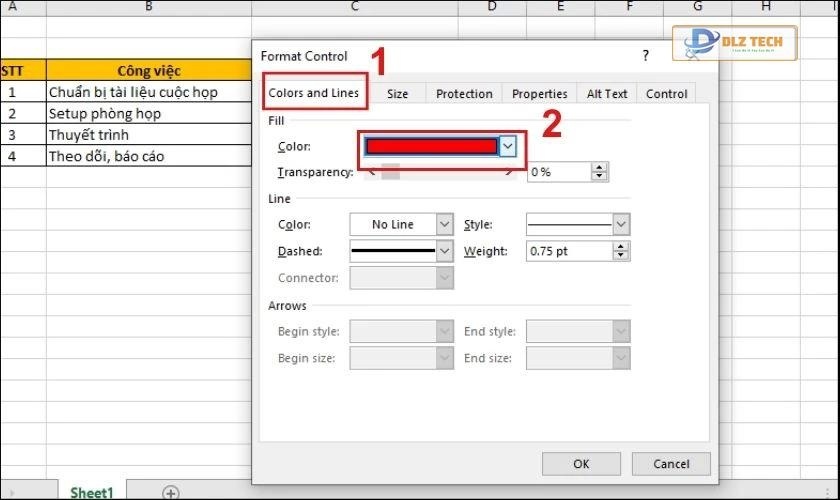
Task: Open the Protection tab
Action: point(464,94)
